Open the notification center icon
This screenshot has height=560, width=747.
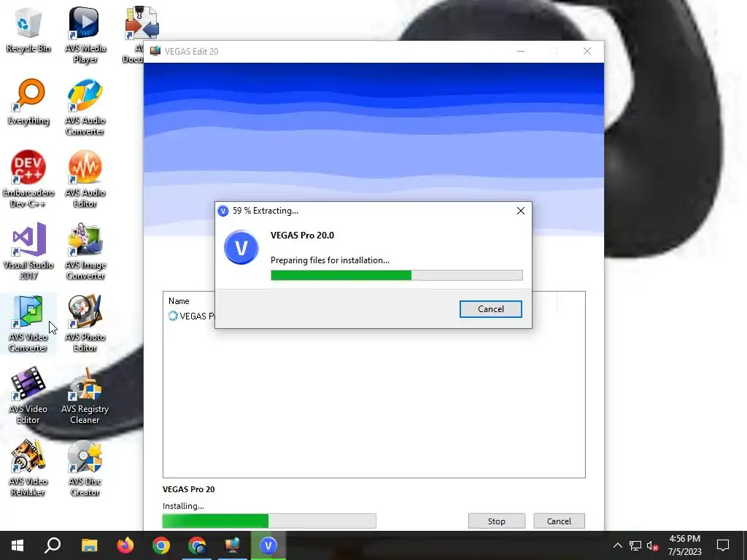point(723,545)
